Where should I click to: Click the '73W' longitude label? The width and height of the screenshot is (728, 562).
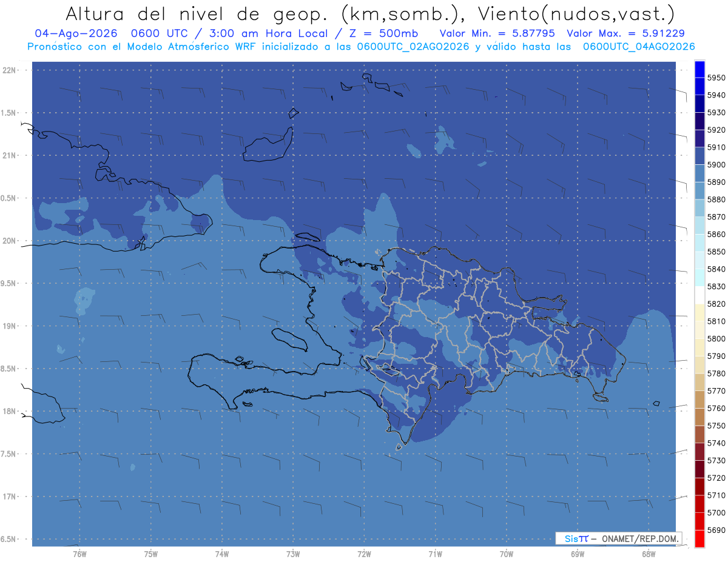click(293, 554)
